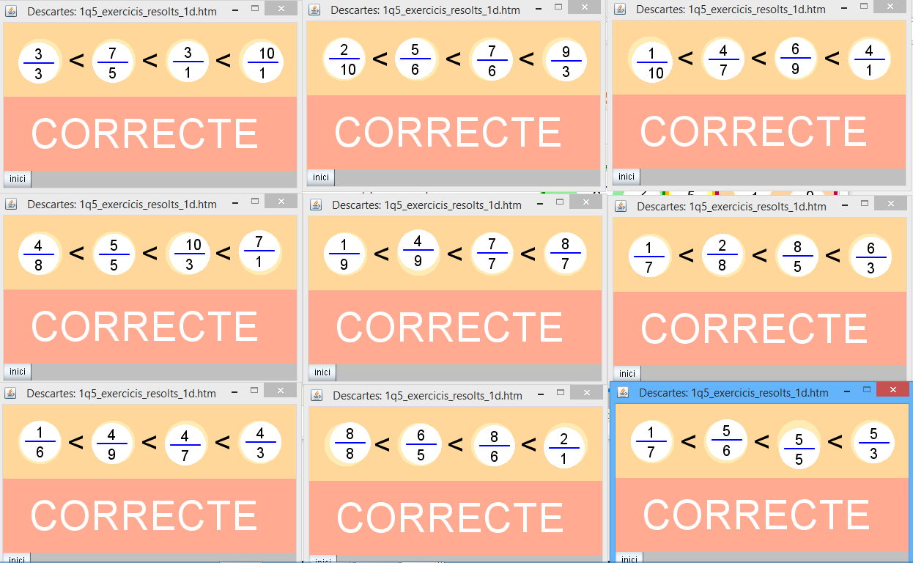Click Java icon of the active blue-bordered window

[x=623, y=393]
